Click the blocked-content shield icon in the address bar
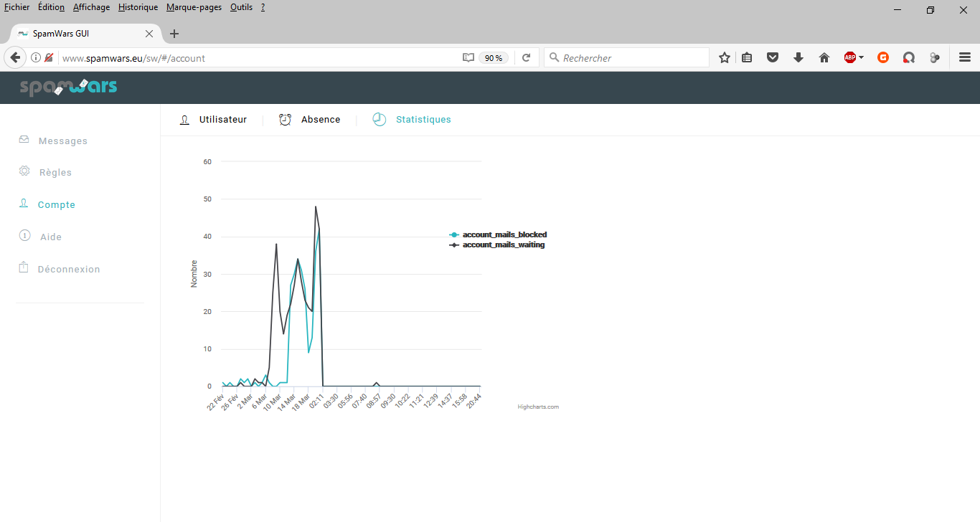The image size is (980, 522). 49,57
